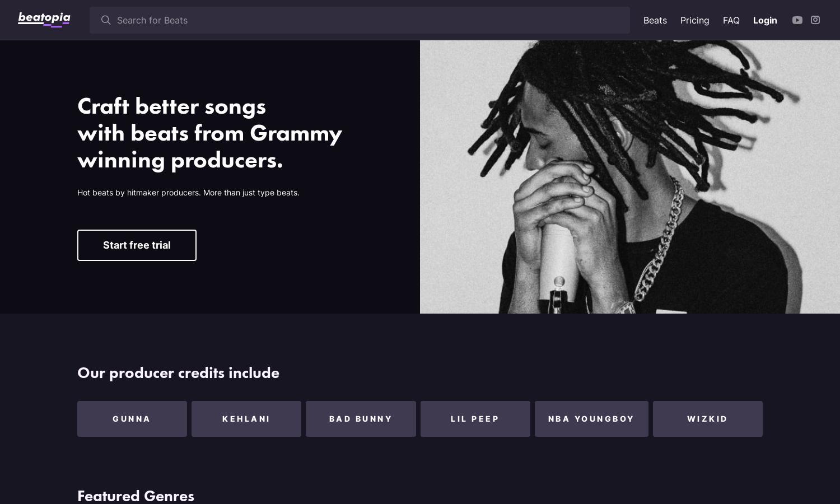The image size is (840, 504).
Task: Open the Beats menu item
Action: click(655, 20)
